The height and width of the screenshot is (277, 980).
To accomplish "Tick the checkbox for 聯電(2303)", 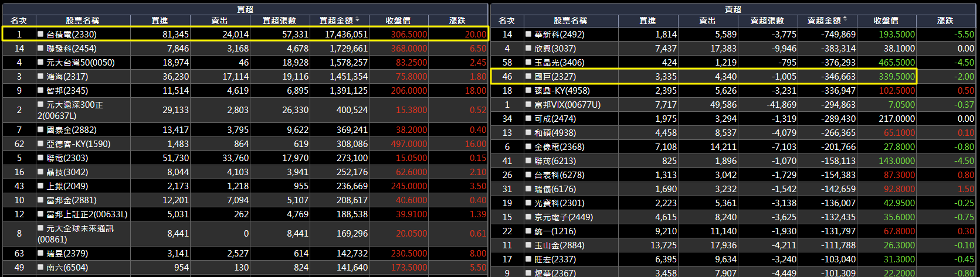I will click(40, 158).
